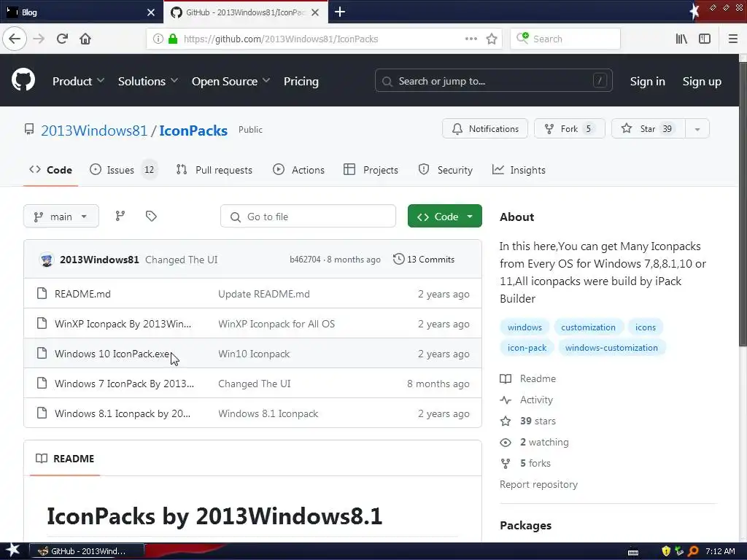
Task: Switch to the Issues tab
Action: click(x=123, y=170)
